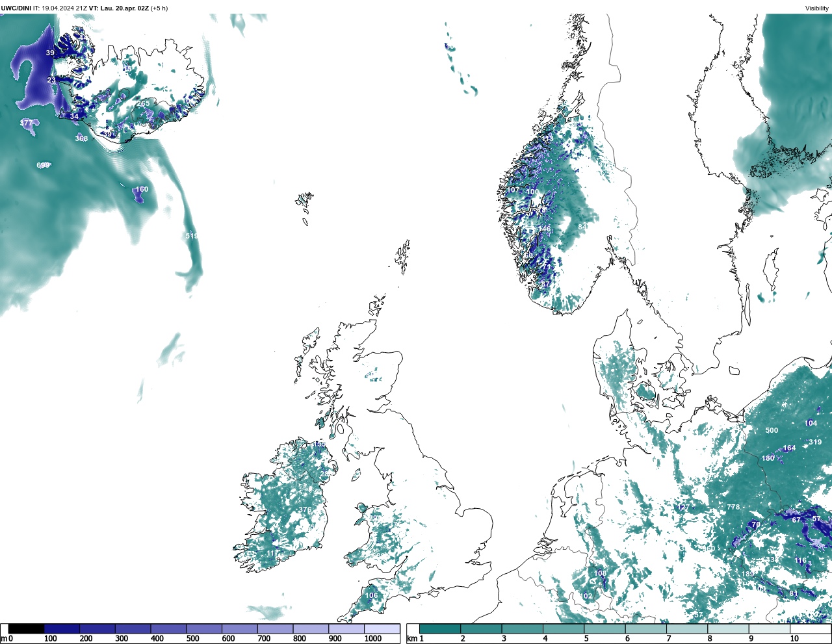Click the '189' value on the map
This screenshot has height=644, width=832.
click(748, 574)
